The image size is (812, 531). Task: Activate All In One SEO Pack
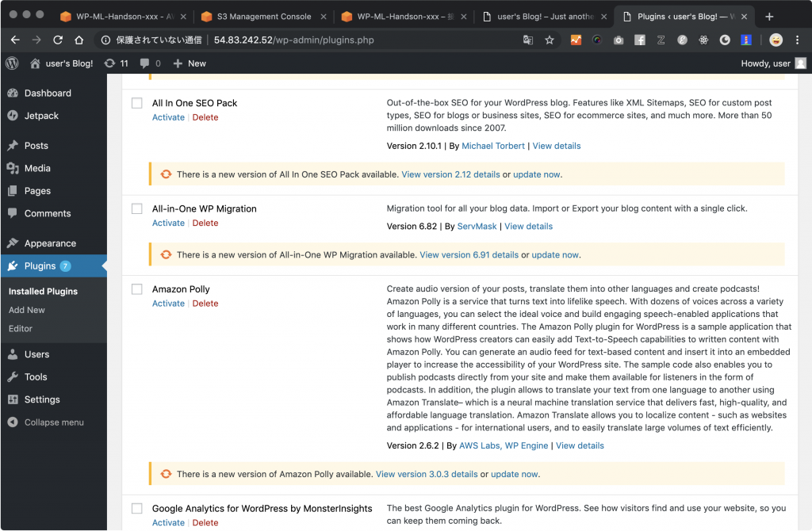click(x=168, y=117)
